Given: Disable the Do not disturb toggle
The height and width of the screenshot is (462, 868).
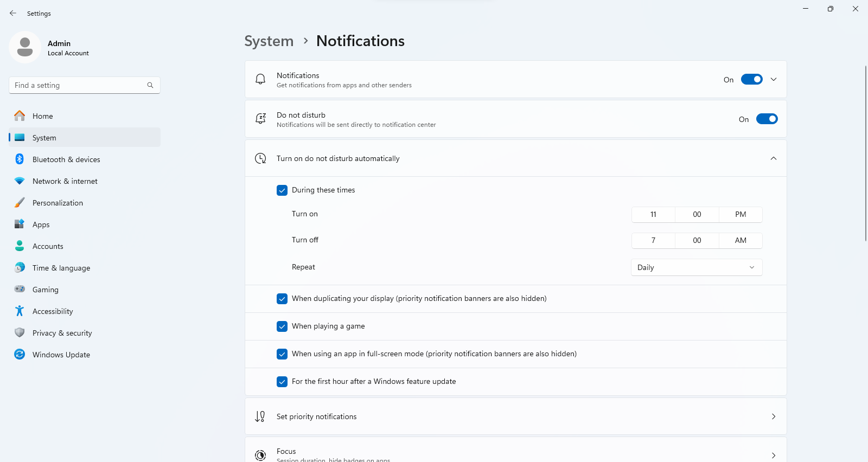Looking at the screenshot, I should 767,119.
